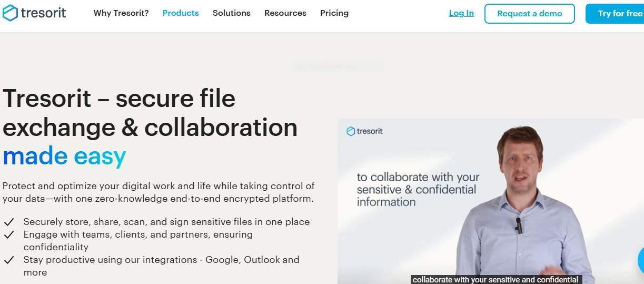Open the Why Tresorit? menu
The width and height of the screenshot is (644, 284).
121,13
